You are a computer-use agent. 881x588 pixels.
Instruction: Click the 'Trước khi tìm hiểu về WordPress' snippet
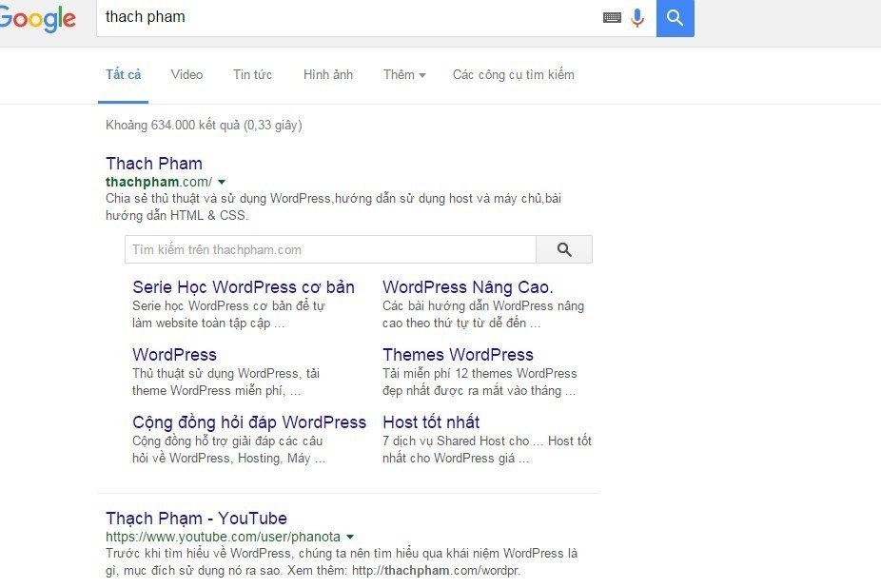[x=342, y=562]
